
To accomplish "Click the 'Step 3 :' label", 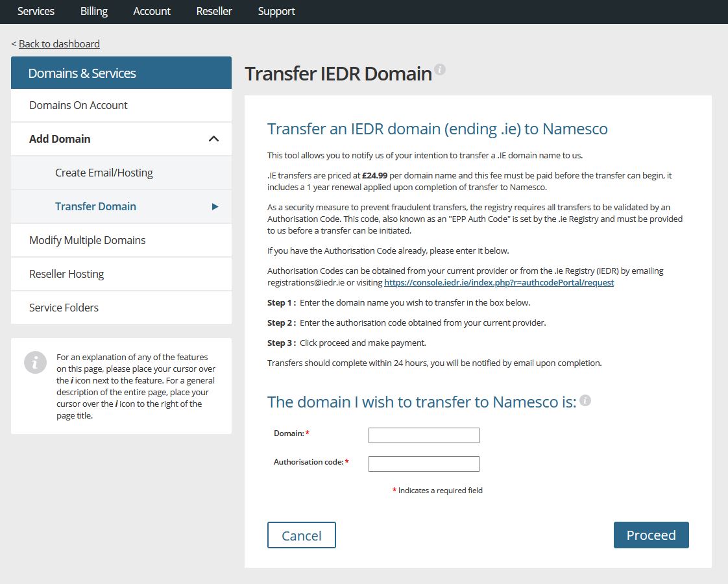I will tap(282, 343).
